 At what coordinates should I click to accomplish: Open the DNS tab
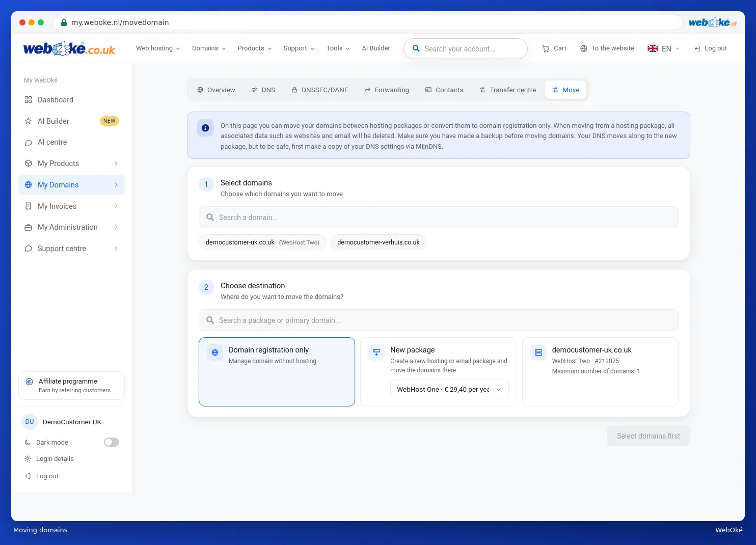263,90
